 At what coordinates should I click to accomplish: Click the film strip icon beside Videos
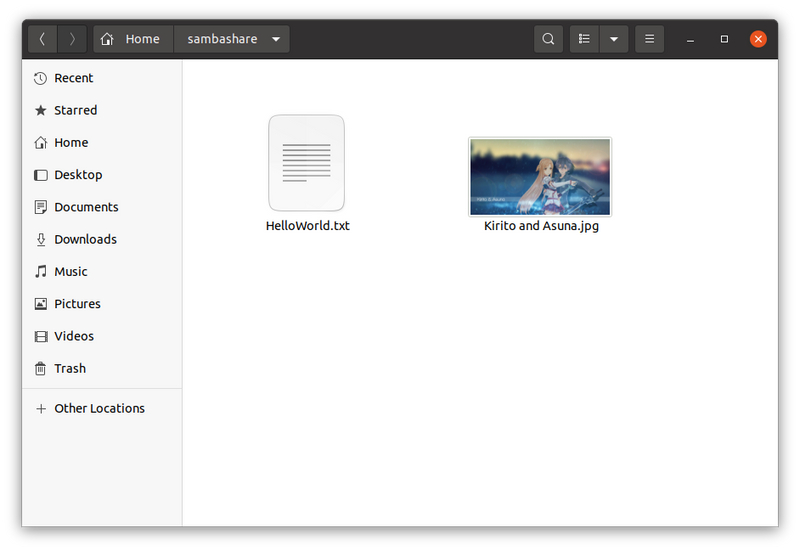click(40, 336)
